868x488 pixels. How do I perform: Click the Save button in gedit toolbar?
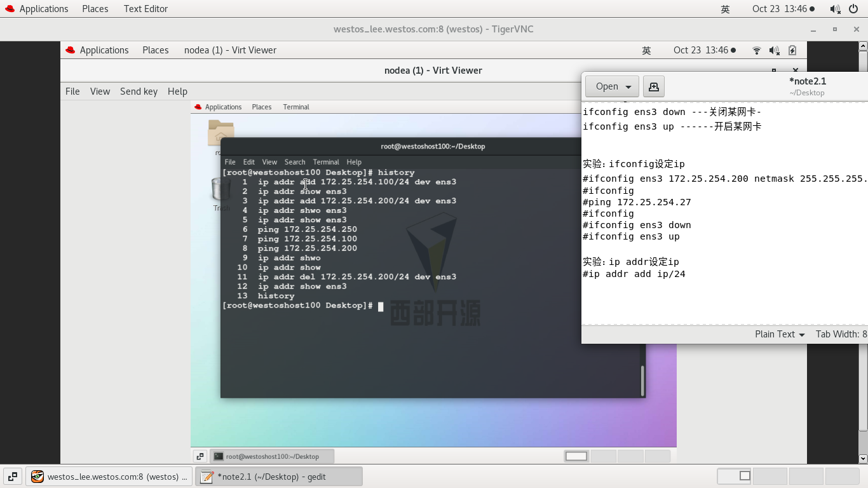pyautogui.click(x=654, y=86)
